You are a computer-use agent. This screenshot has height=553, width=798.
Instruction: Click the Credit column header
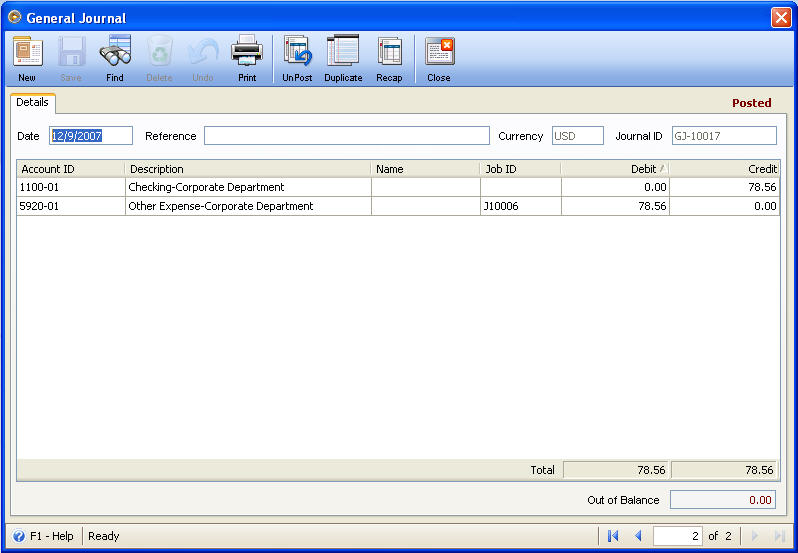click(725, 169)
